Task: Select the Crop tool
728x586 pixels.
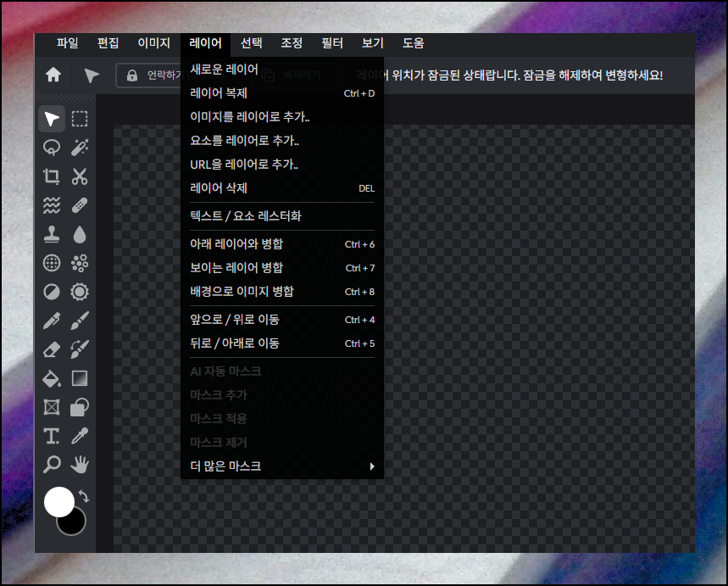Action: (52, 176)
